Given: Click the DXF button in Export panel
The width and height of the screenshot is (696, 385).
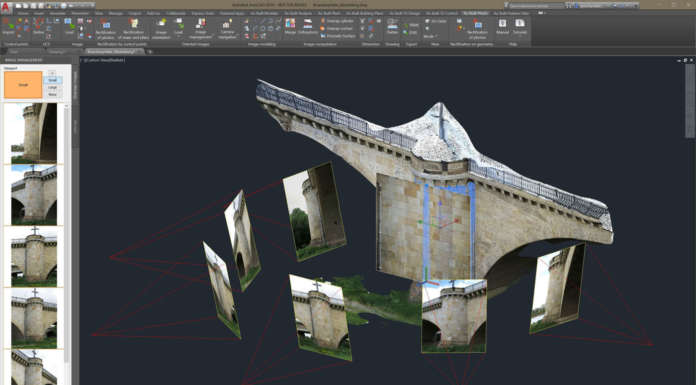Looking at the screenshot, I should tap(411, 32).
